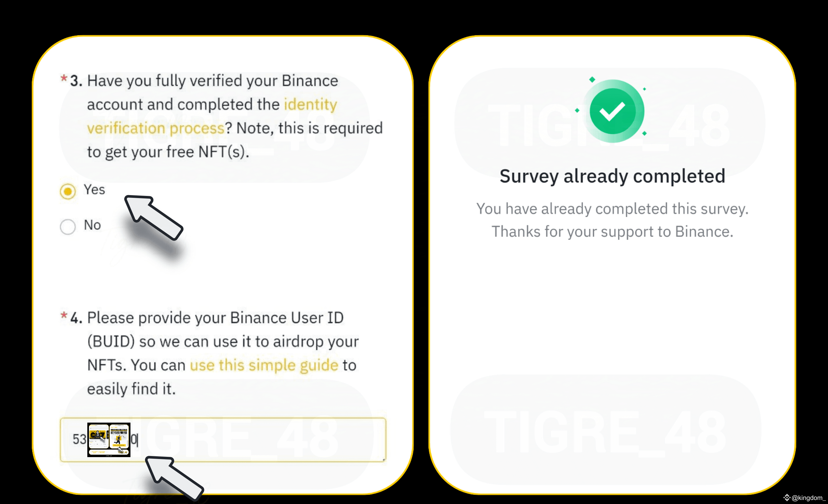Follow the "use this simple guide" link
Image resolution: width=828 pixels, height=504 pixels.
(x=264, y=365)
